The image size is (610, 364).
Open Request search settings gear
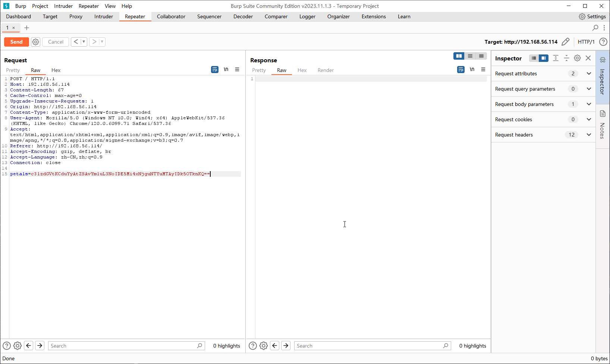pos(18,346)
